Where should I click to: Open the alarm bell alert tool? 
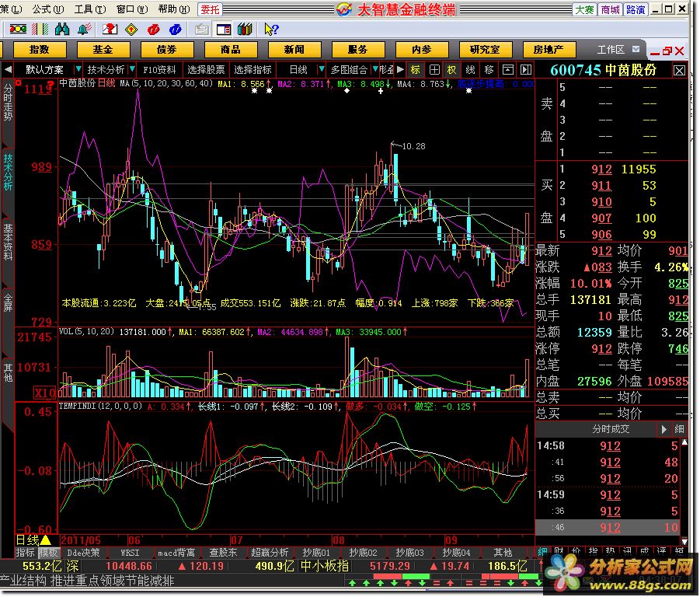(85, 30)
